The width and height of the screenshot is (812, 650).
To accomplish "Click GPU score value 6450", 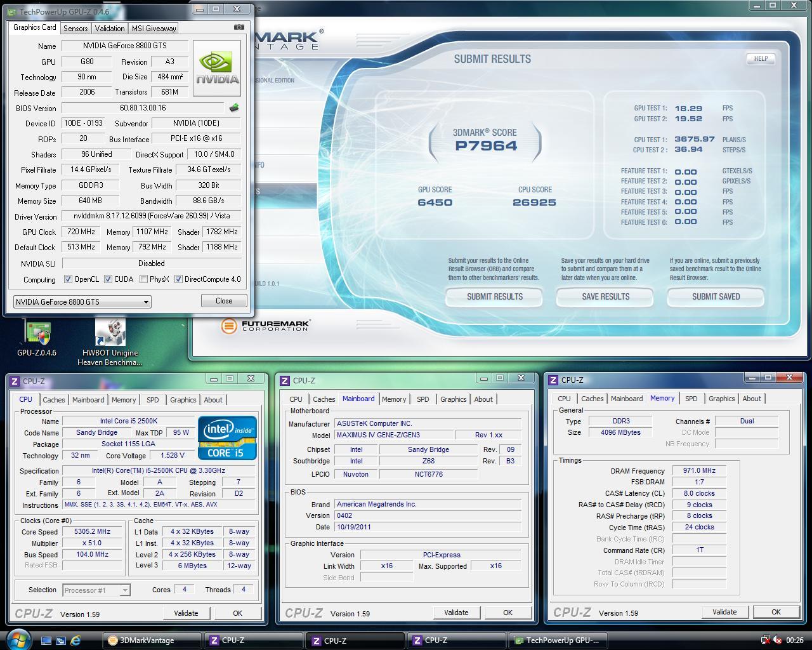I will tap(435, 202).
